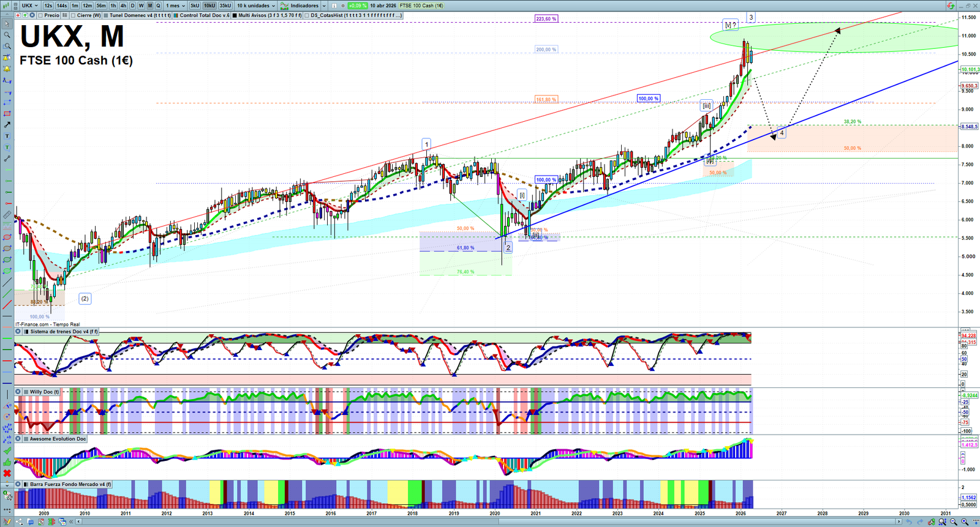This screenshot has width=980, height=527.
Task: Switch to the 4h timeframe
Action: tap(123, 6)
